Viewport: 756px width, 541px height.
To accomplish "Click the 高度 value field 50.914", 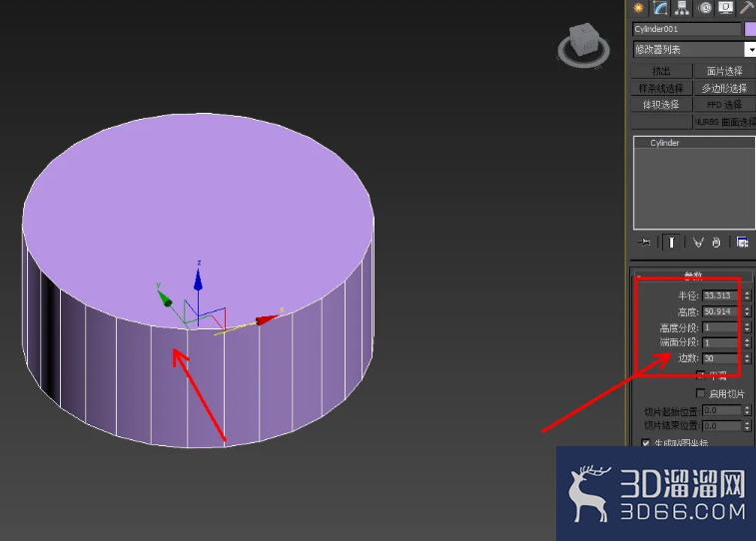I will point(720,311).
